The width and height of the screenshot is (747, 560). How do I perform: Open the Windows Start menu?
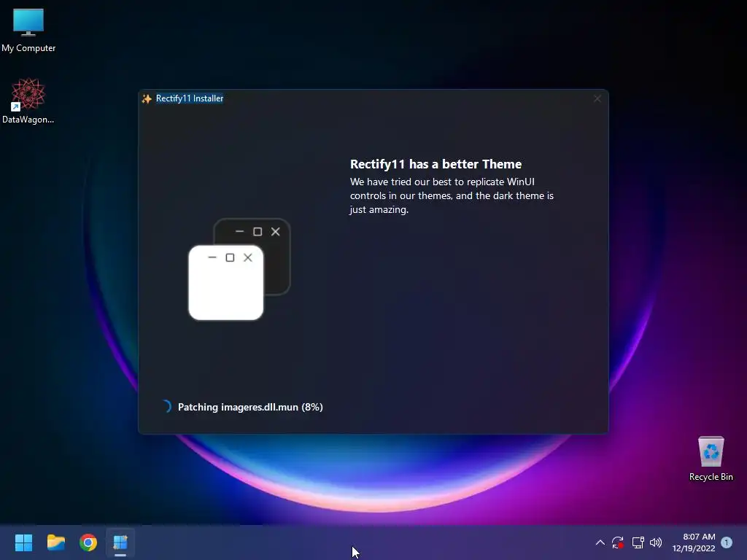[23, 542]
